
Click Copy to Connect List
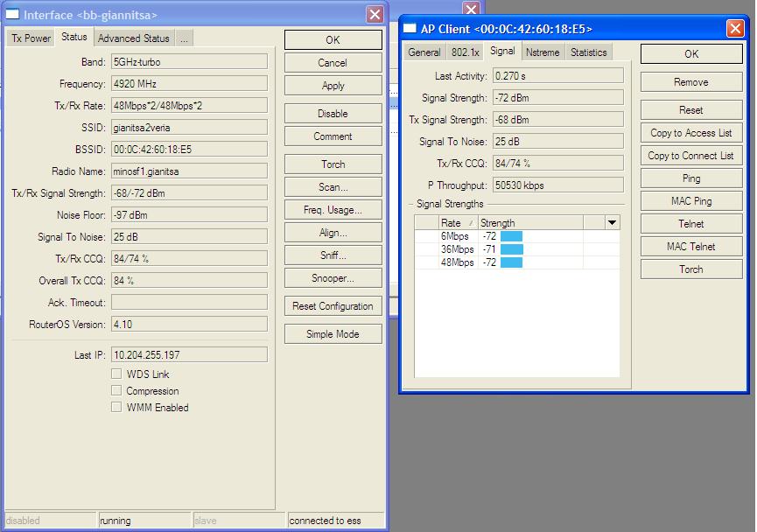(x=691, y=156)
